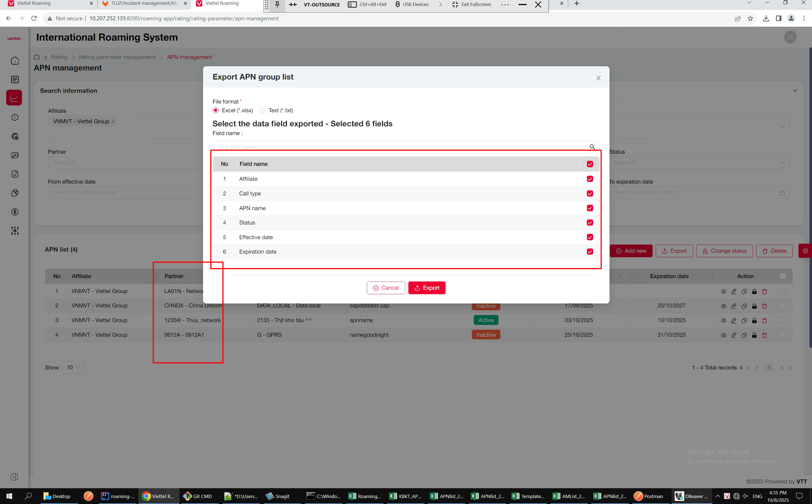
Task: Click the search magnifier in field name box
Action: 592,147
